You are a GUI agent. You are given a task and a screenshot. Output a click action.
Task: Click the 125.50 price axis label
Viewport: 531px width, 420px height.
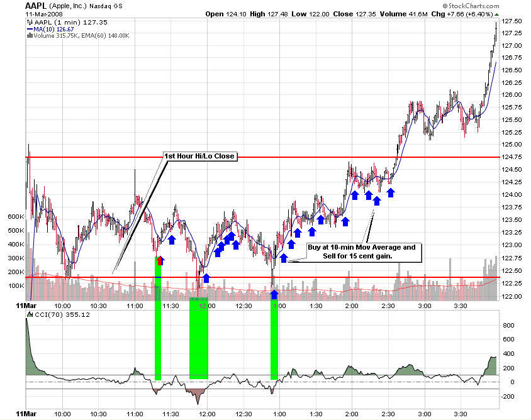(x=511, y=120)
